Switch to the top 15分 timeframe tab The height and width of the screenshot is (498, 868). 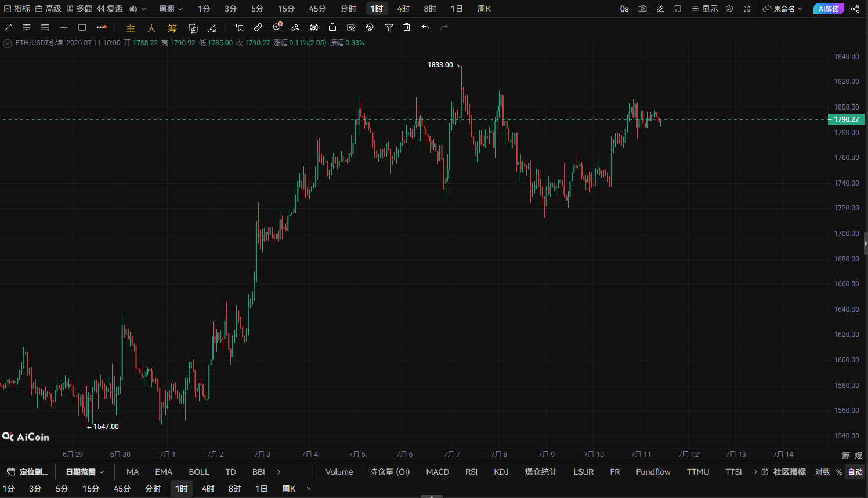(286, 9)
